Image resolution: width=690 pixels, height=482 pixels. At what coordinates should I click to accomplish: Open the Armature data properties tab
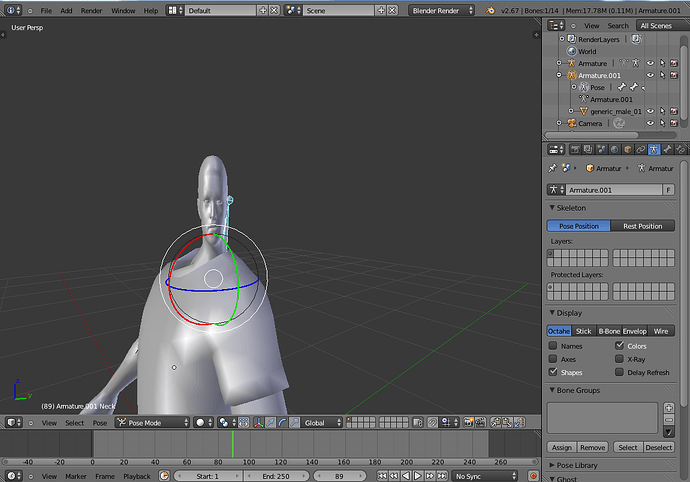tap(654, 150)
